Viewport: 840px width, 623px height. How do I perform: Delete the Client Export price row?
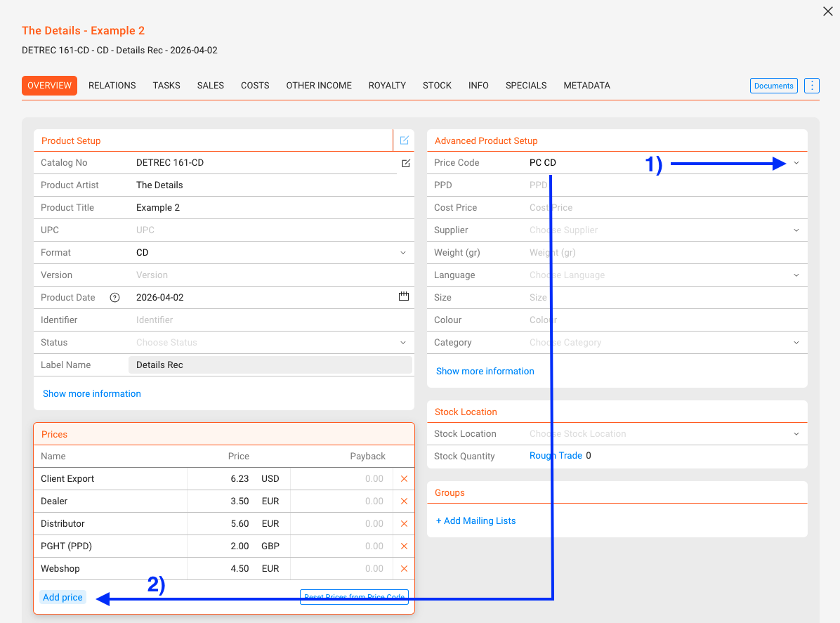[x=405, y=479]
